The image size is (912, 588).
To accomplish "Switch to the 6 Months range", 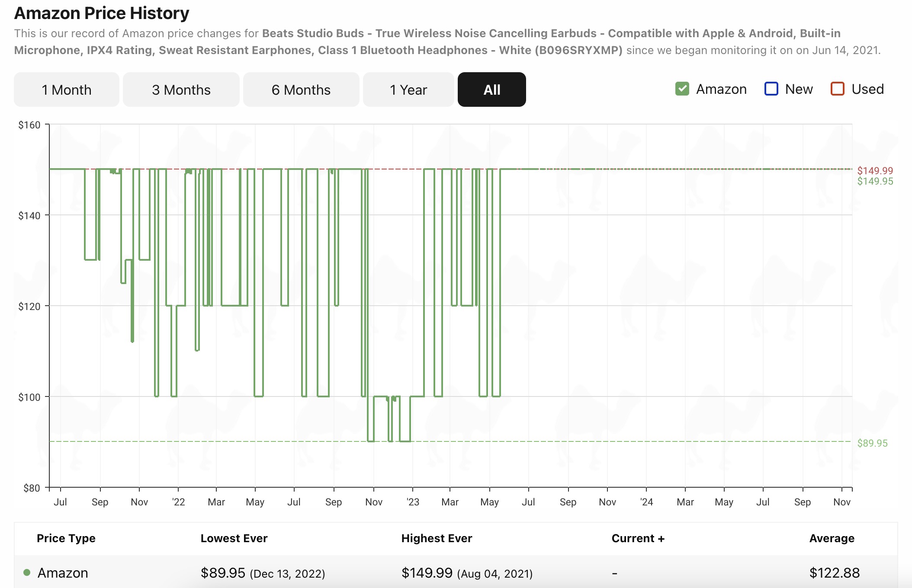I will coord(301,89).
